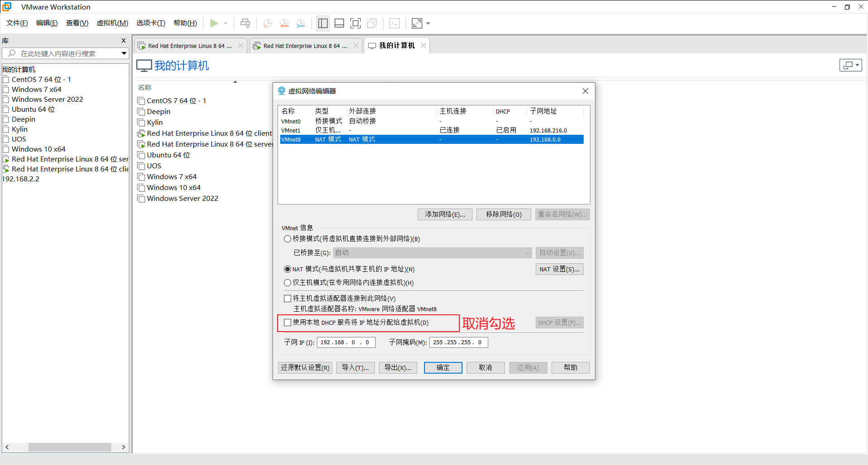Image resolution: width=868 pixels, height=465 pixels.
Task: Open the snapshot manager icon
Action: [301, 23]
